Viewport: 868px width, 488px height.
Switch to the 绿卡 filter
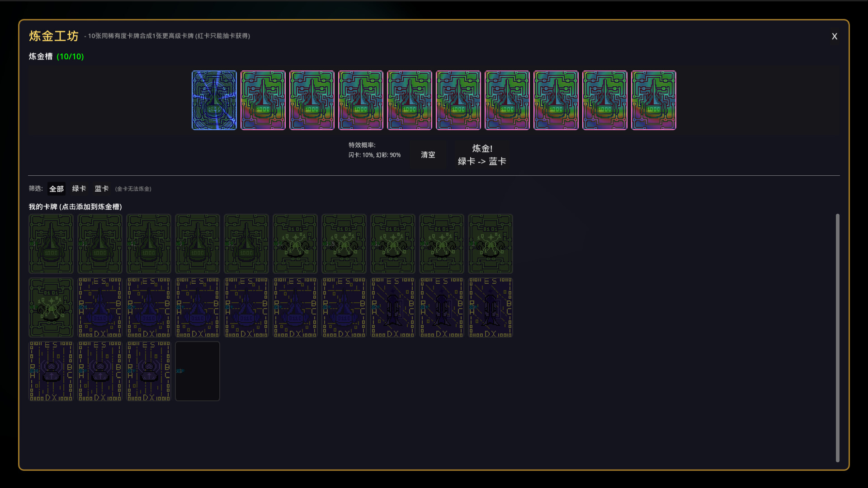79,189
